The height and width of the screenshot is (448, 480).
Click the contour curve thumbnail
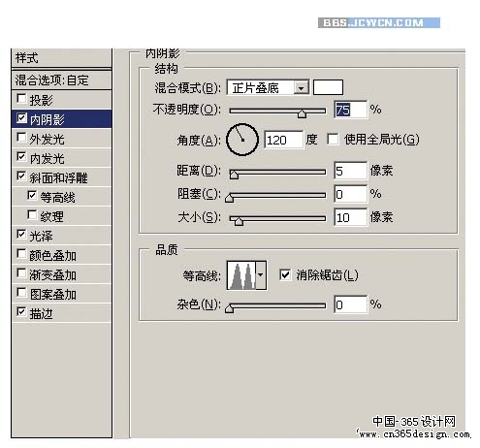point(241,275)
